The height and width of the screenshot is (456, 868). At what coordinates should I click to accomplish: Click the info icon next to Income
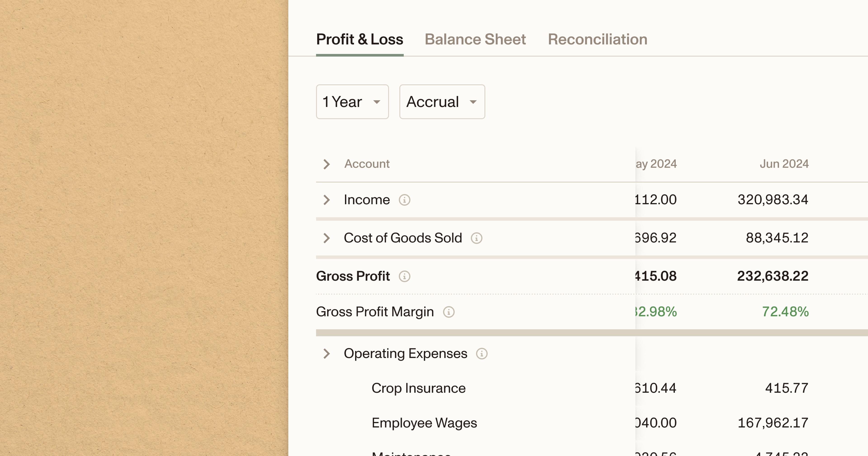click(x=404, y=200)
